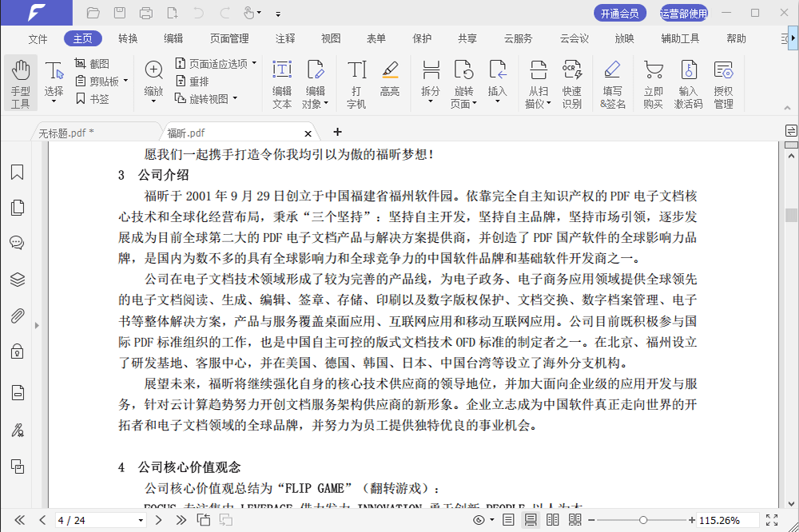Go to the next page arrow
Screen dimensions: 799x532
point(158,520)
